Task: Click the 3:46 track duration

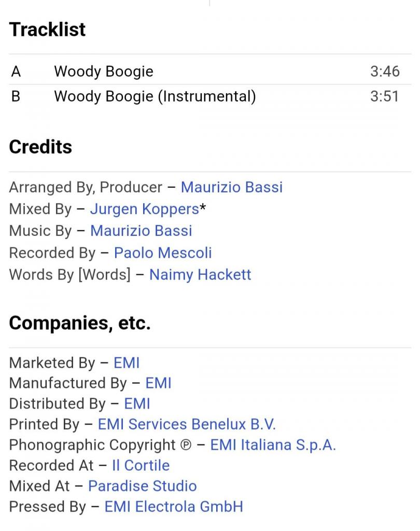Action: tap(385, 71)
